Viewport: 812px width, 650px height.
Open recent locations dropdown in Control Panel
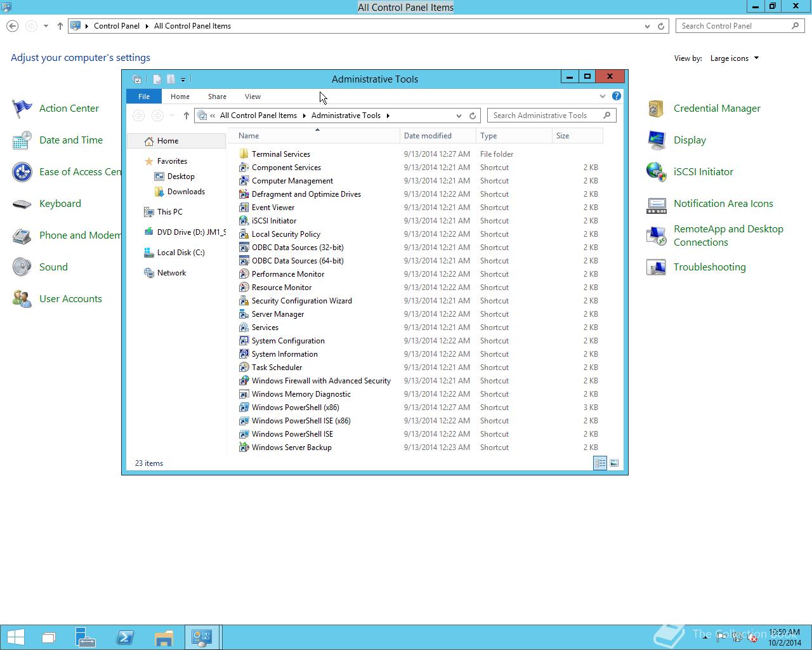pos(46,26)
